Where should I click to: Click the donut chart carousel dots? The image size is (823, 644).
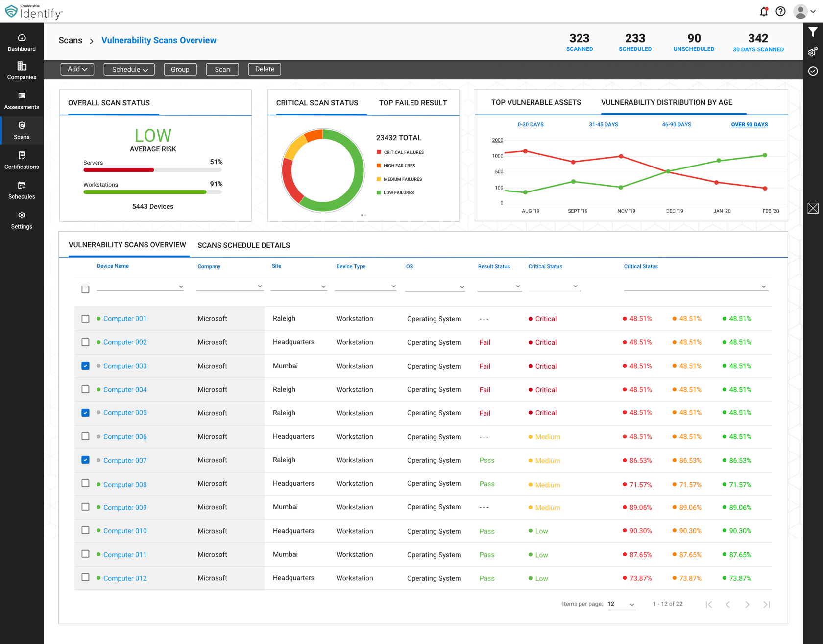(363, 215)
